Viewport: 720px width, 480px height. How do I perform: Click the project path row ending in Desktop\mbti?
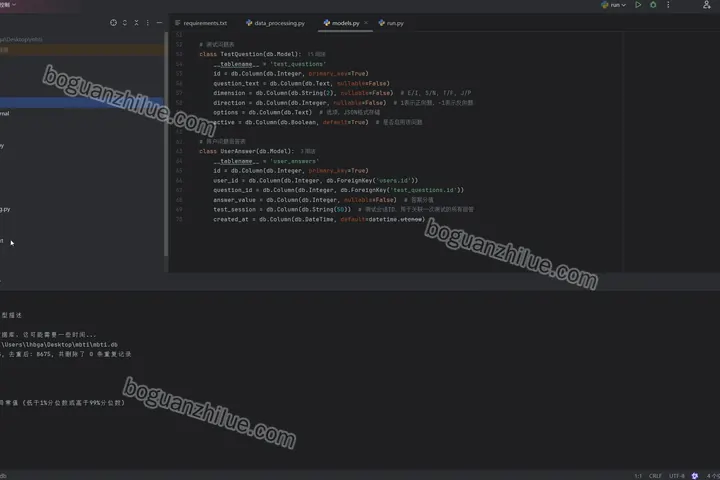coord(21,40)
